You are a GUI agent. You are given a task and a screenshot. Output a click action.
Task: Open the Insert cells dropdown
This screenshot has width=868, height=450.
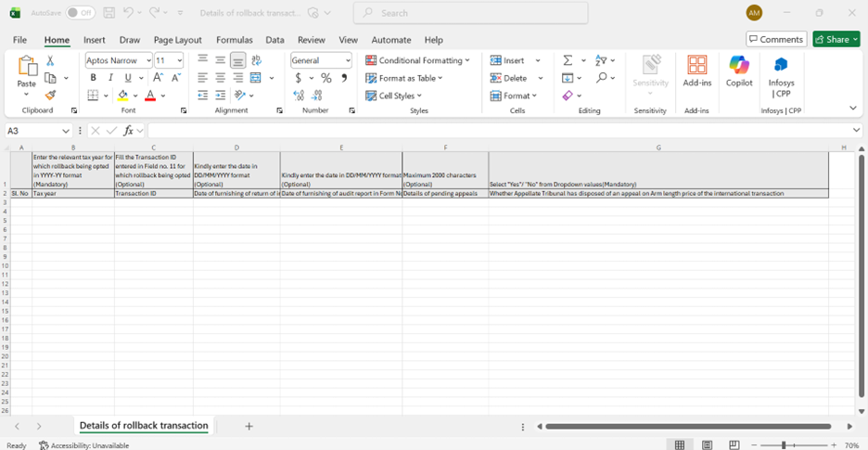(538, 60)
